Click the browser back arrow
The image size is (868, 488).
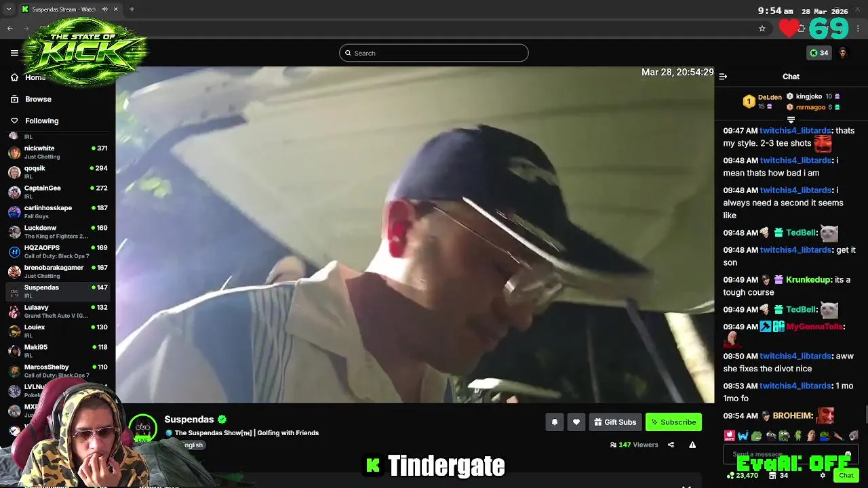point(10,28)
